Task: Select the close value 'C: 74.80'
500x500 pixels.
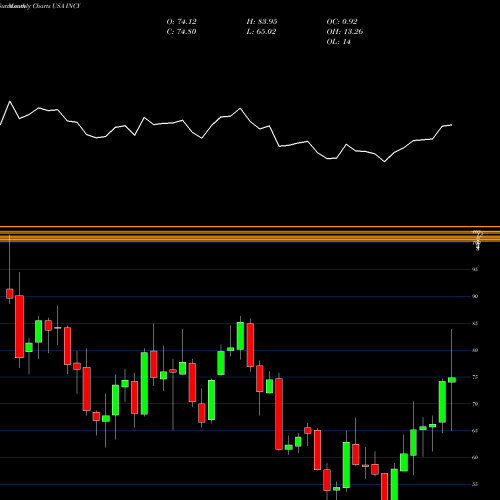Action: pos(181,32)
